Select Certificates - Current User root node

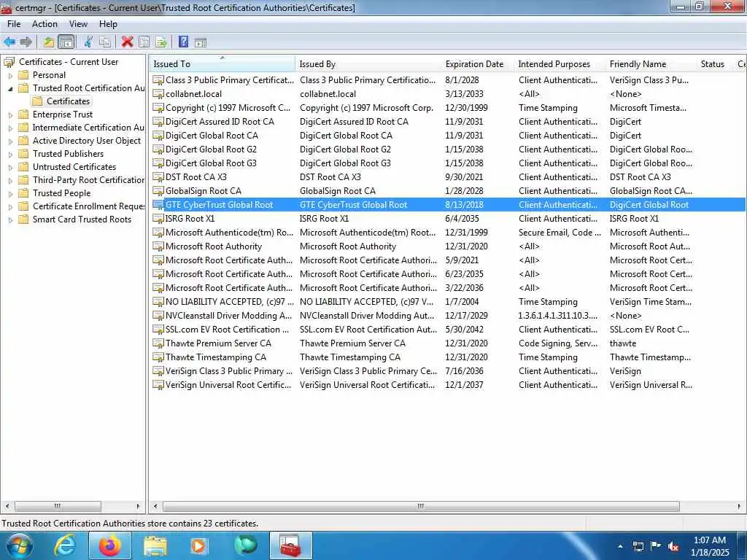pos(69,62)
